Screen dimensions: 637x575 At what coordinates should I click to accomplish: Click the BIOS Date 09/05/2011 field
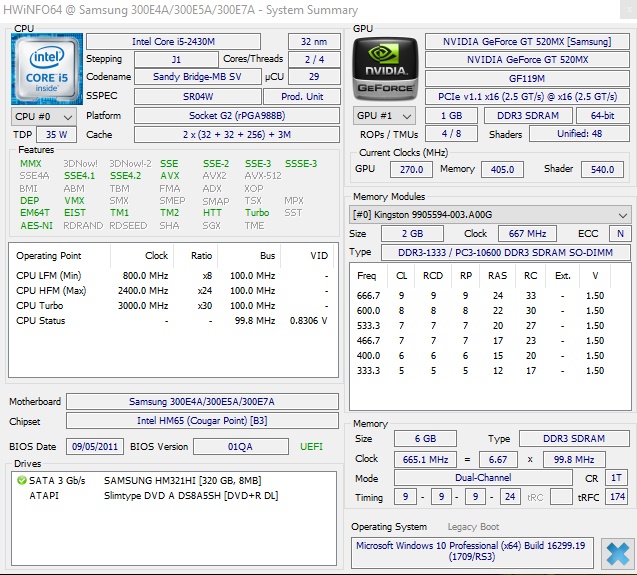[95, 447]
